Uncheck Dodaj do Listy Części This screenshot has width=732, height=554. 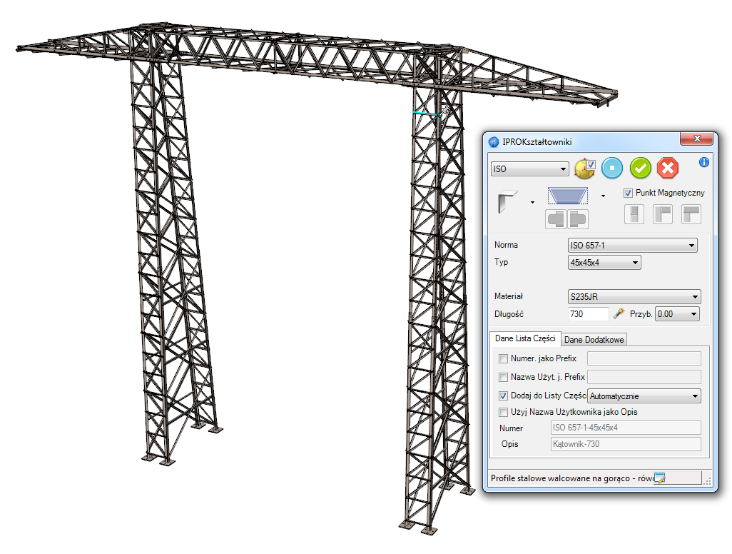pos(503,396)
